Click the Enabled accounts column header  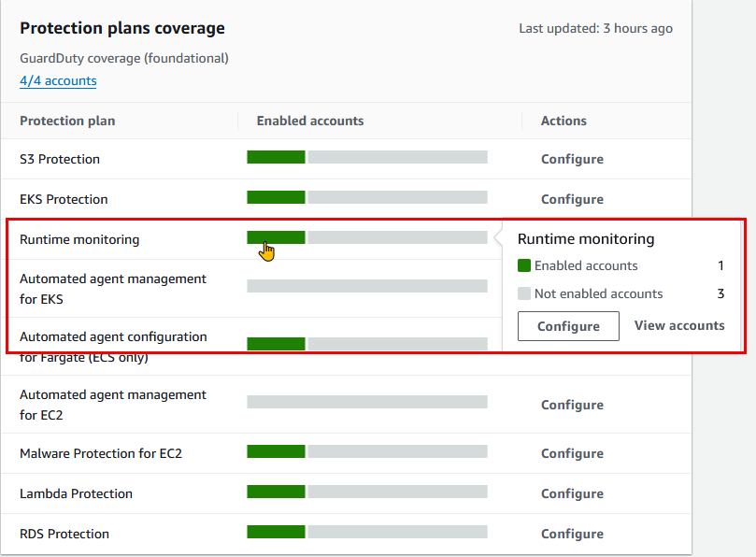pyautogui.click(x=309, y=121)
